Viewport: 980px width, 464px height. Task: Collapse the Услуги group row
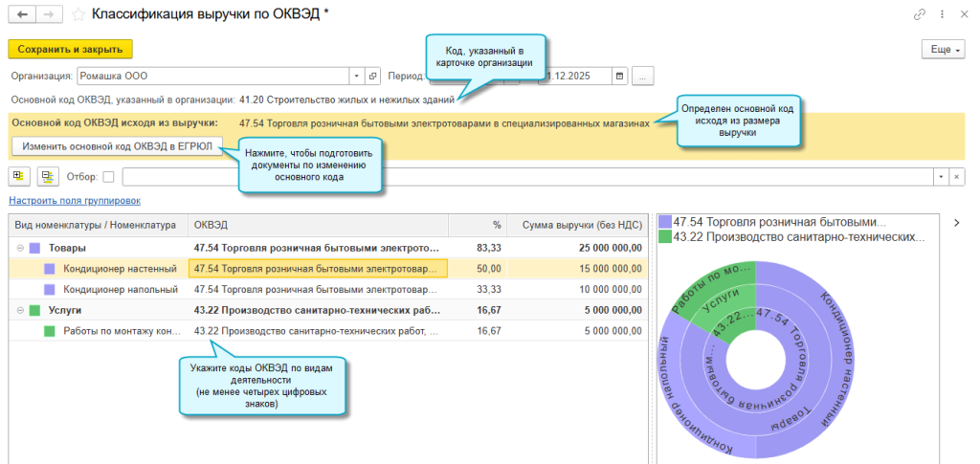[19, 310]
